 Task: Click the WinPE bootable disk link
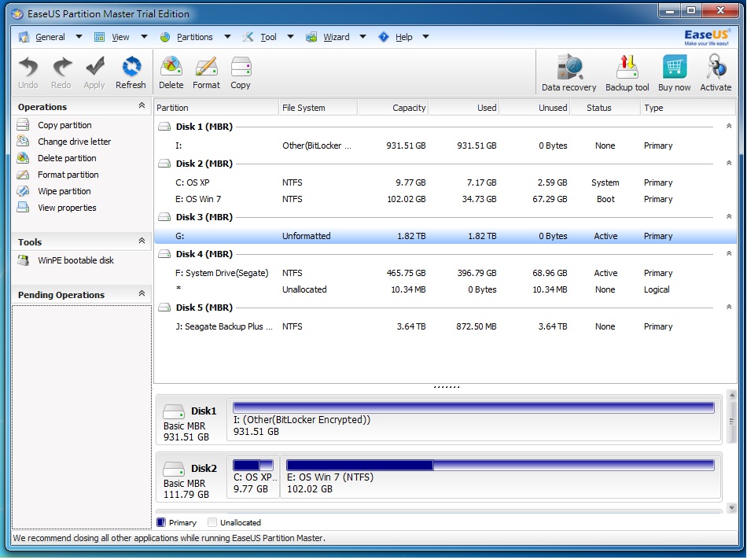coord(75,260)
